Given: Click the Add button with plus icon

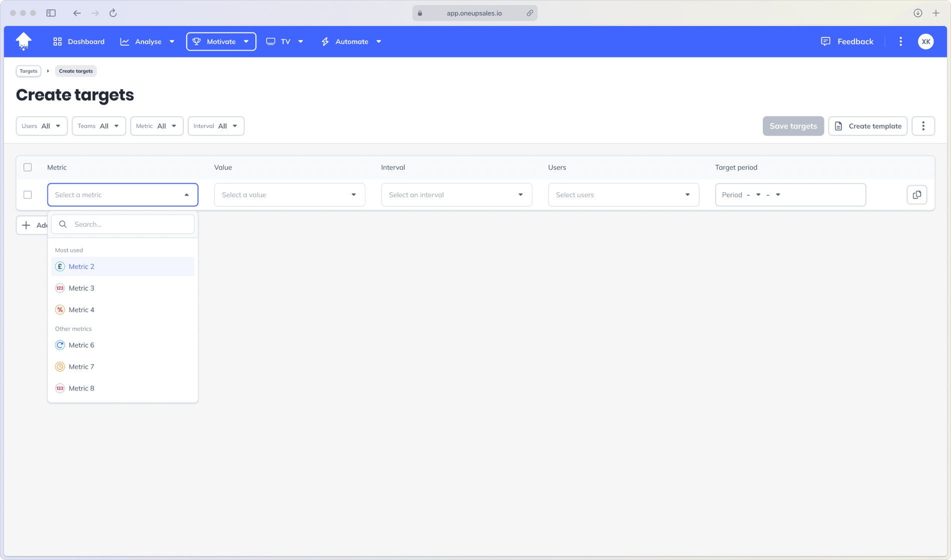Looking at the screenshot, I should pos(32,225).
